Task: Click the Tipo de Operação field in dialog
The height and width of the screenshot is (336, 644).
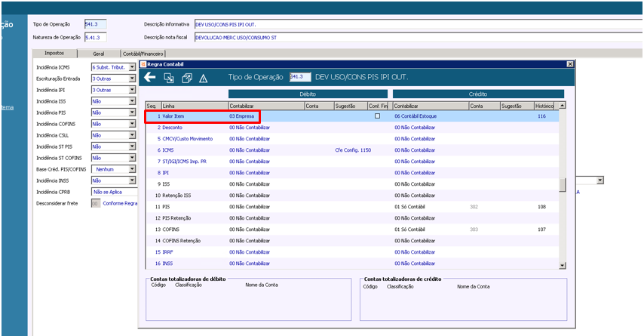Action: (299, 77)
